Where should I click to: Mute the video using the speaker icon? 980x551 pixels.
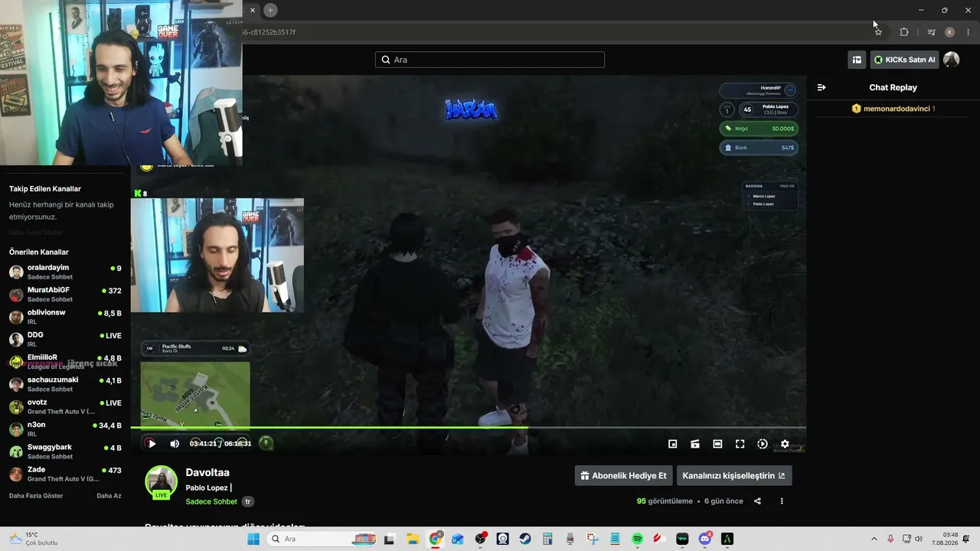click(175, 443)
